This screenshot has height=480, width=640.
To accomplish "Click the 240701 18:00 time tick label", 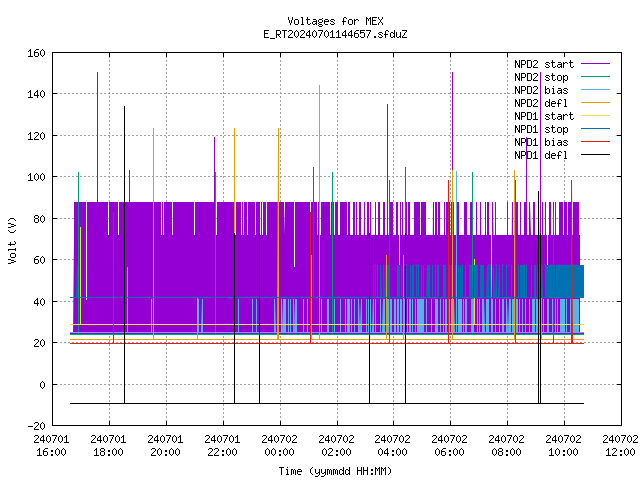I will [108, 446].
